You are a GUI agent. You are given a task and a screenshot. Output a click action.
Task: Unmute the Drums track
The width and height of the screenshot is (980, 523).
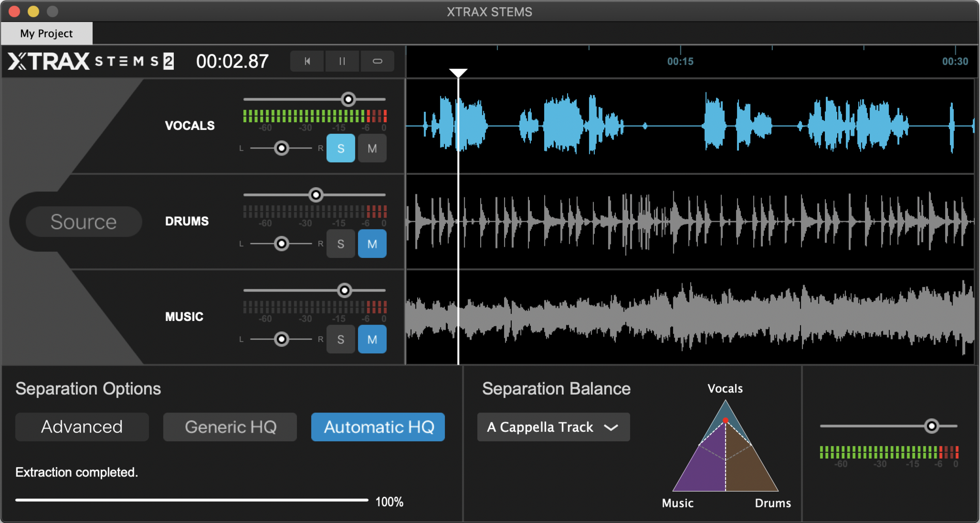pos(372,244)
